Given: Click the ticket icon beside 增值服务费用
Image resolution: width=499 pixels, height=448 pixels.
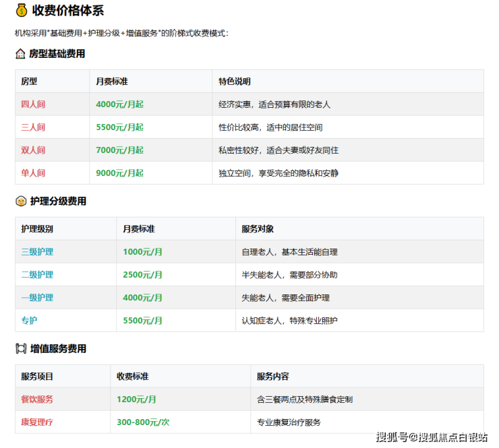Looking at the screenshot, I should (20, 349).
